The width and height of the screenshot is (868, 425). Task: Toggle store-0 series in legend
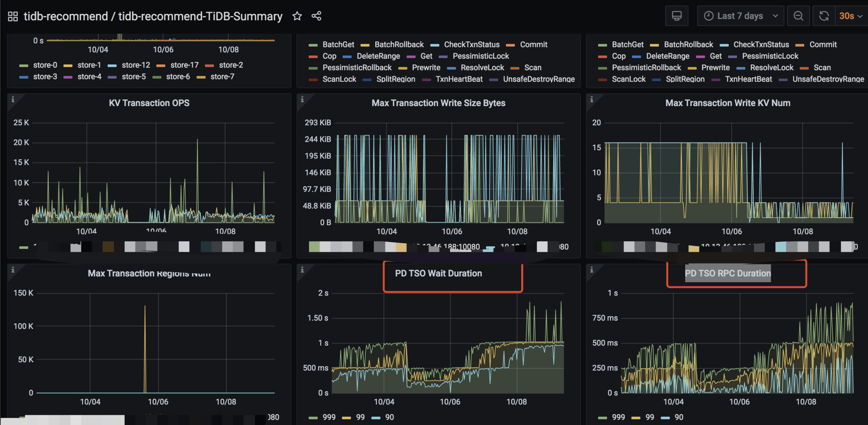[45, 65]
